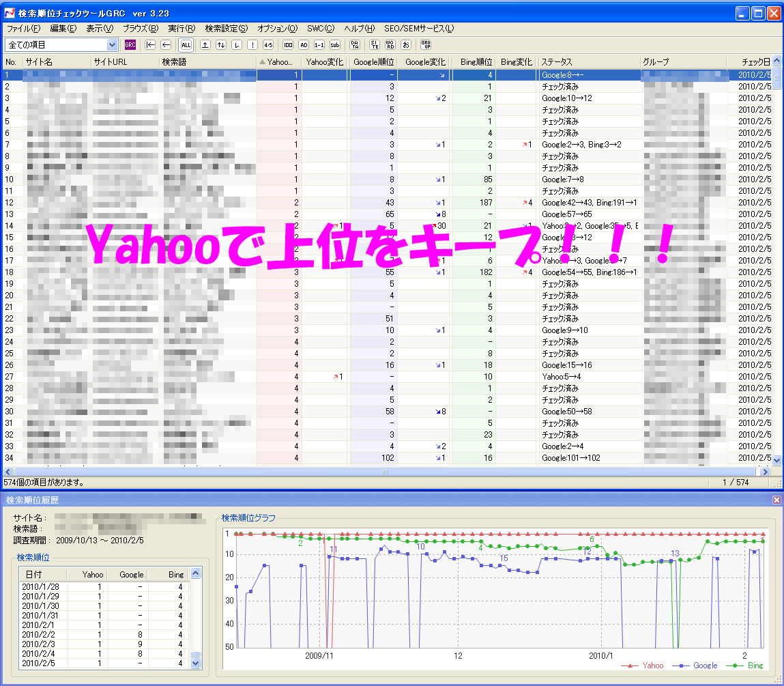Click the up-arrow rank filter icon
Image resolution: width=784 pixels, height=686 pixels.
click(205, 45)
